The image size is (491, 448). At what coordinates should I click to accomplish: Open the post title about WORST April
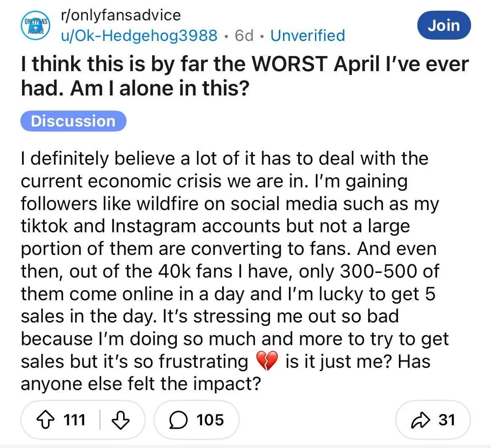[245, 76]
